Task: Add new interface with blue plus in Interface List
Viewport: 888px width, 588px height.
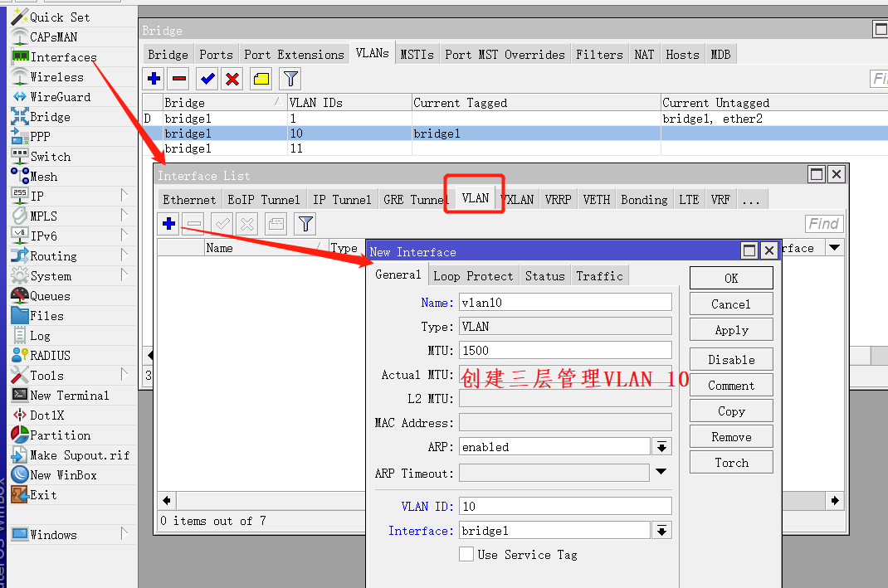Action: (x=168, y=224)
